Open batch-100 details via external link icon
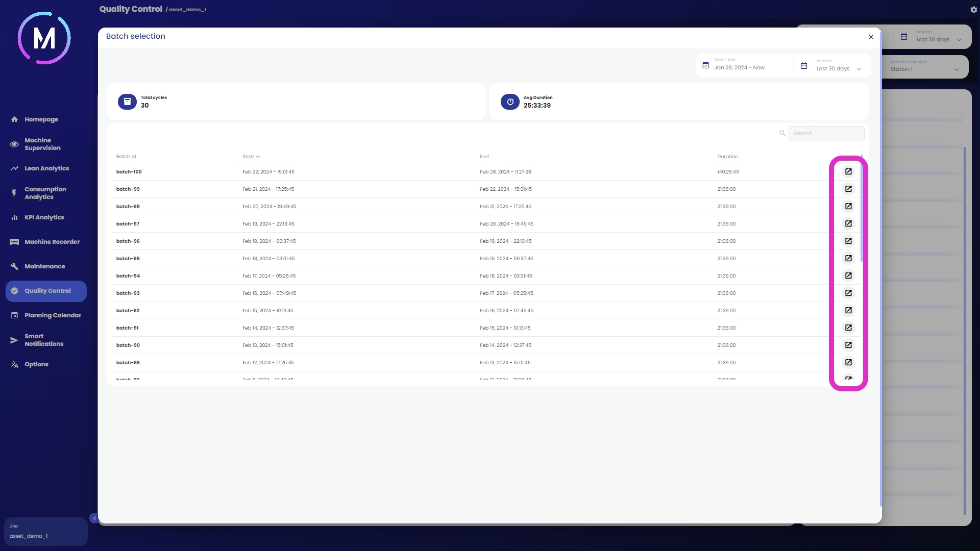980x551 pixels. click(848, 172)
